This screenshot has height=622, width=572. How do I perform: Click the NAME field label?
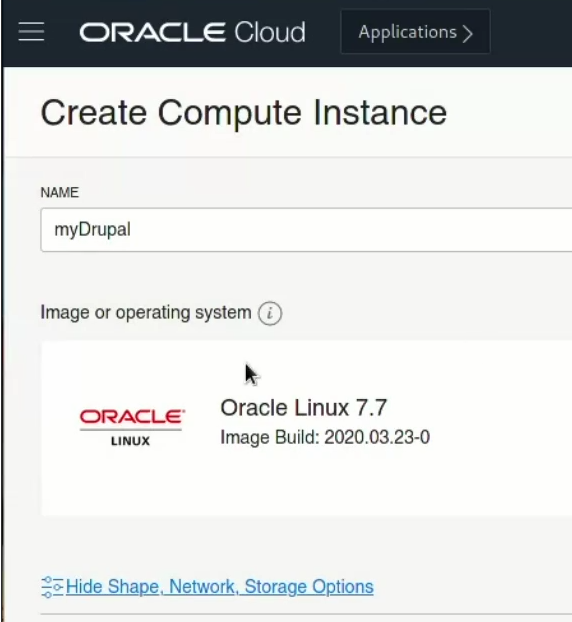60,192
